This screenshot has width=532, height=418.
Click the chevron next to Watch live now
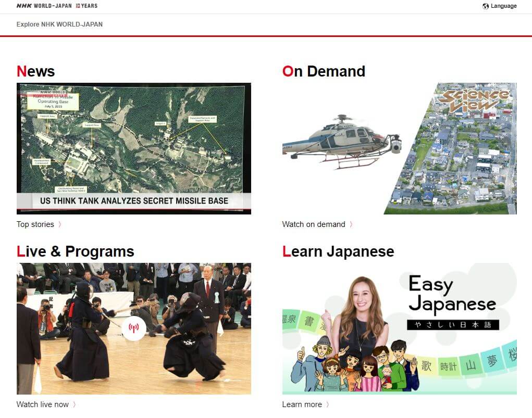pyautogui.click(x=75, y=404)
